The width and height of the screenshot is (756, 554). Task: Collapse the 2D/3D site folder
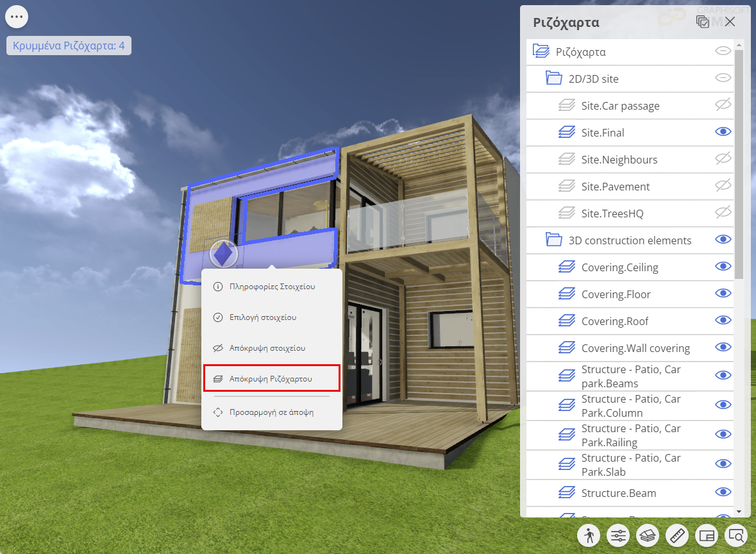pyautogui.click(x=553, y=78)
